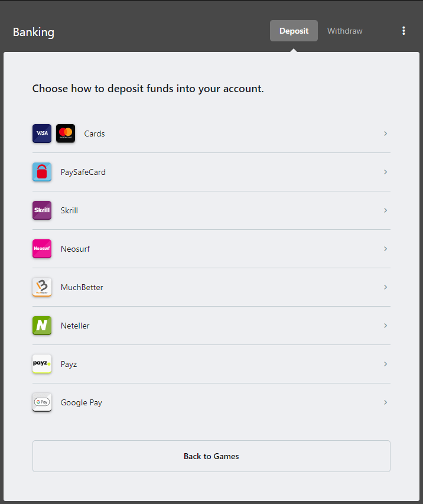423x504 pixels.
Task: Click the green Neteller icon
Action: click(x=42, y=326)
